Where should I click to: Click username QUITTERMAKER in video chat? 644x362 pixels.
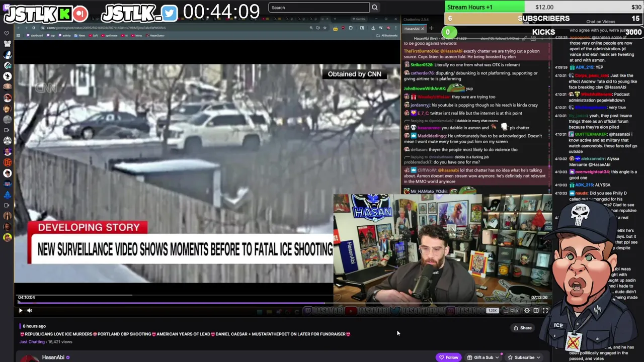(x=591, y=135)
